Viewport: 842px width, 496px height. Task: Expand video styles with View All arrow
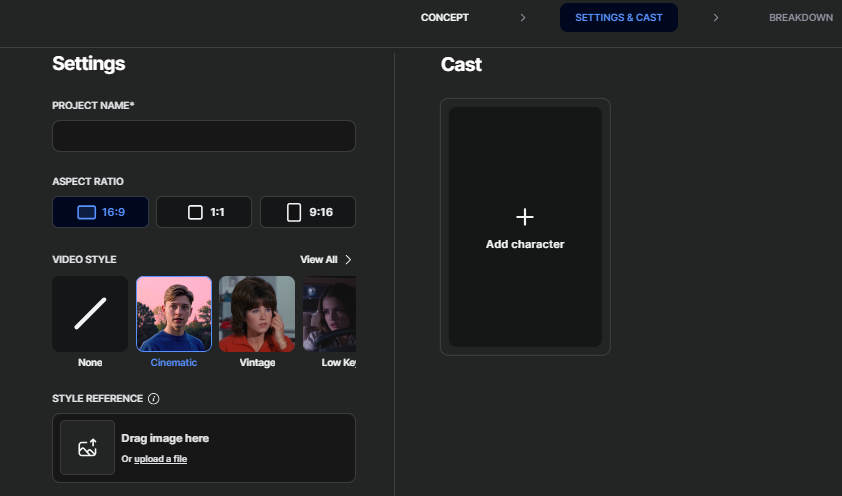click(x=348, y=260)
